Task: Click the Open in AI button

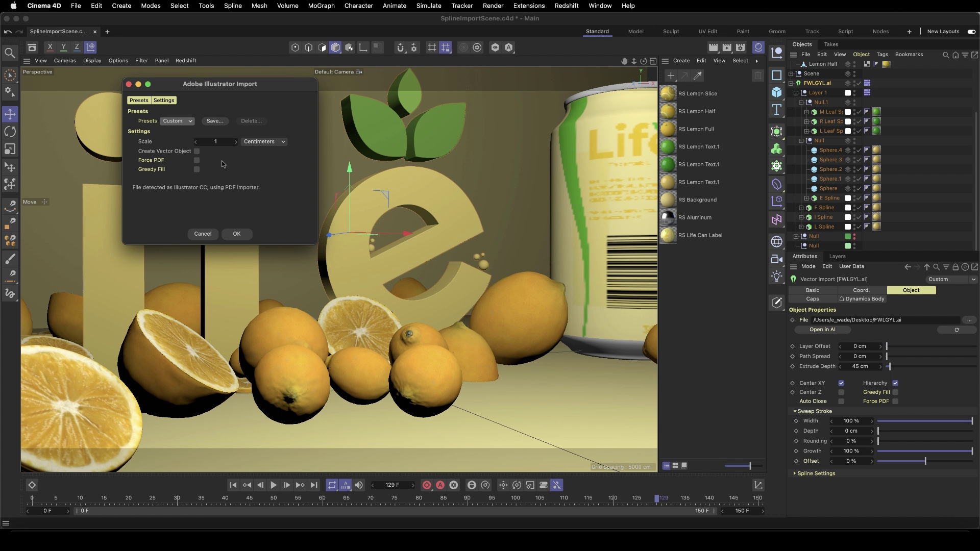Action: tap(822, 330)
